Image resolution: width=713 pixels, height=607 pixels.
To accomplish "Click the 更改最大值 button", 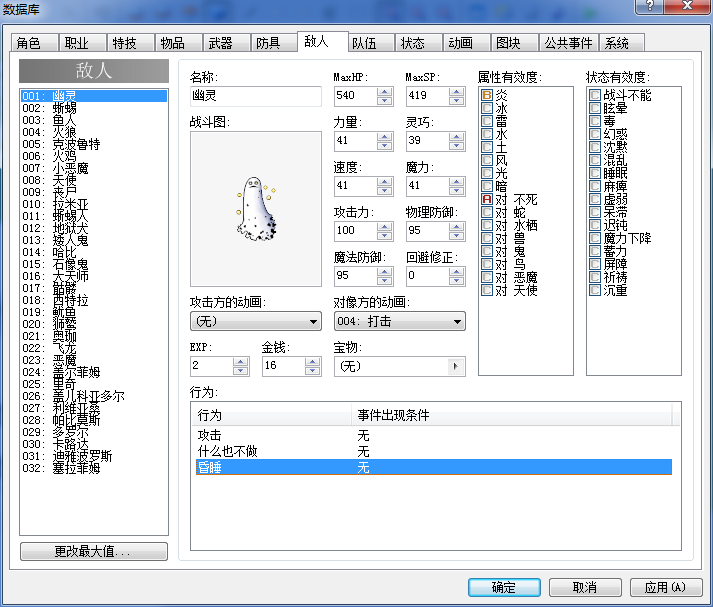I will [x=94, y=552].
